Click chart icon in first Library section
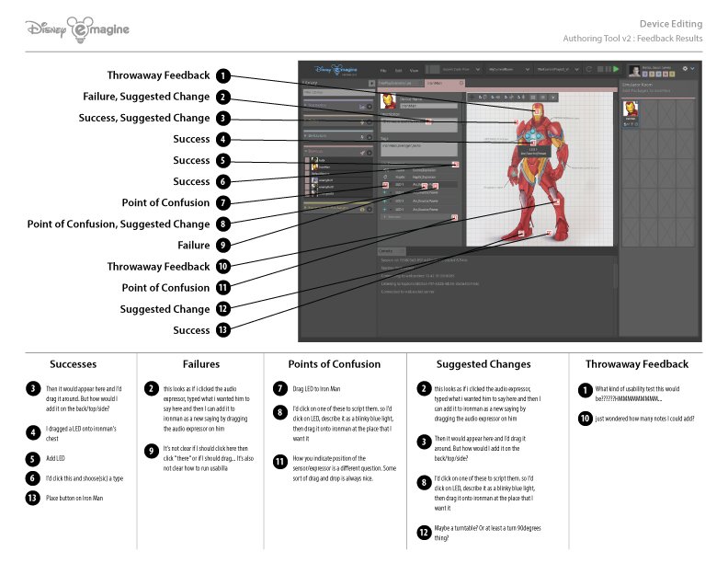This screenshot has height=563, width=728. point(362,107)
